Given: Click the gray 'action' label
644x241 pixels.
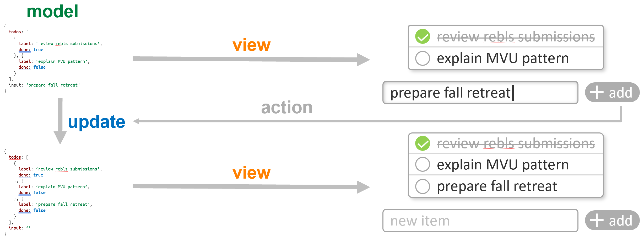Looking at the screenshot, I should [x=287, y=108].
